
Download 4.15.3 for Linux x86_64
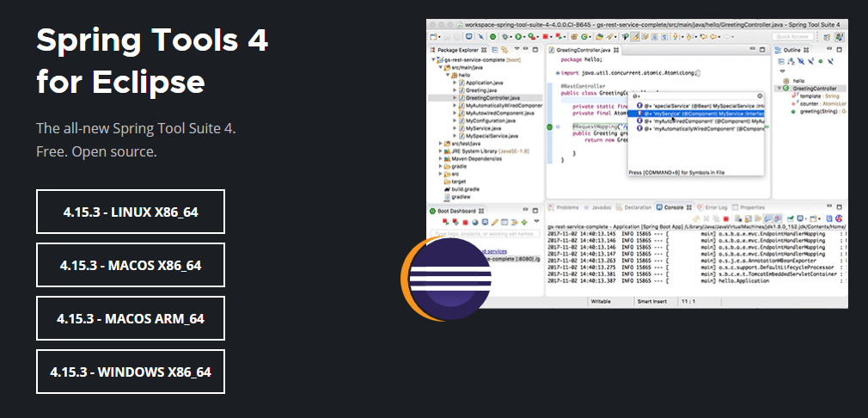coord(131,212)
